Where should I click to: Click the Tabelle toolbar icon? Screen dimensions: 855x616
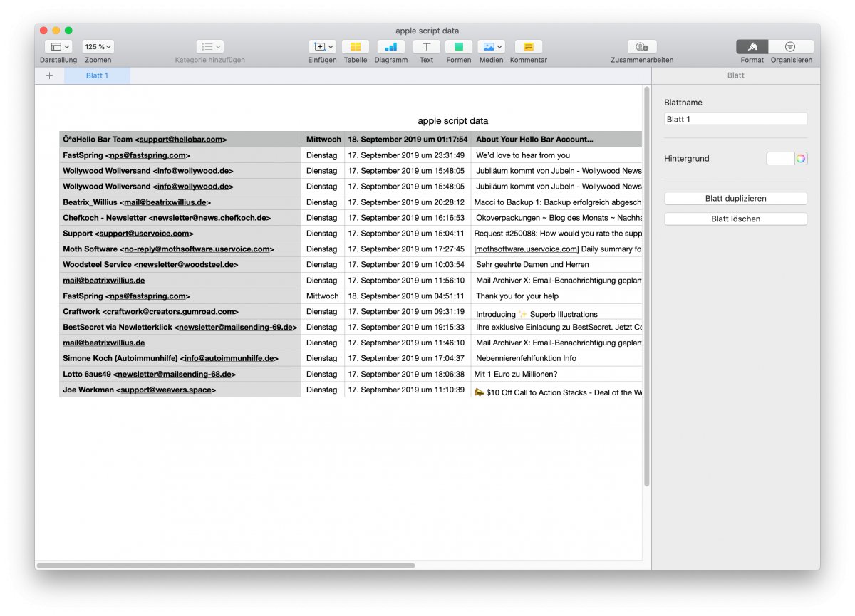pyautogui.click(x=356, y=47)
